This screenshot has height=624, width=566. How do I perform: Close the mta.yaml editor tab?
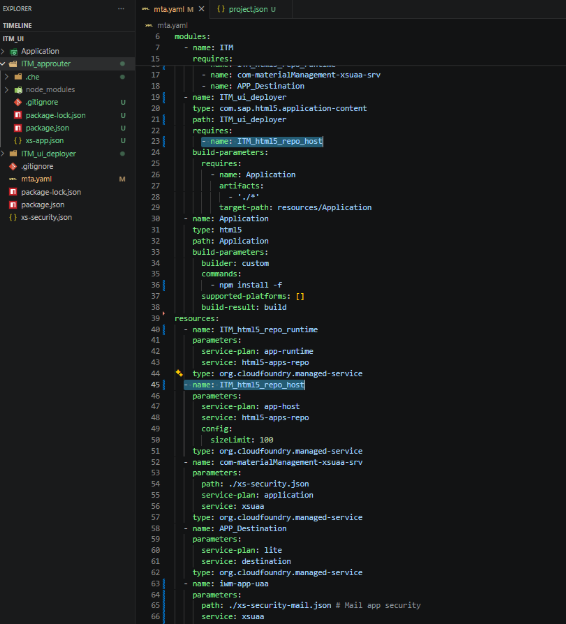click(x=201, y=9)
